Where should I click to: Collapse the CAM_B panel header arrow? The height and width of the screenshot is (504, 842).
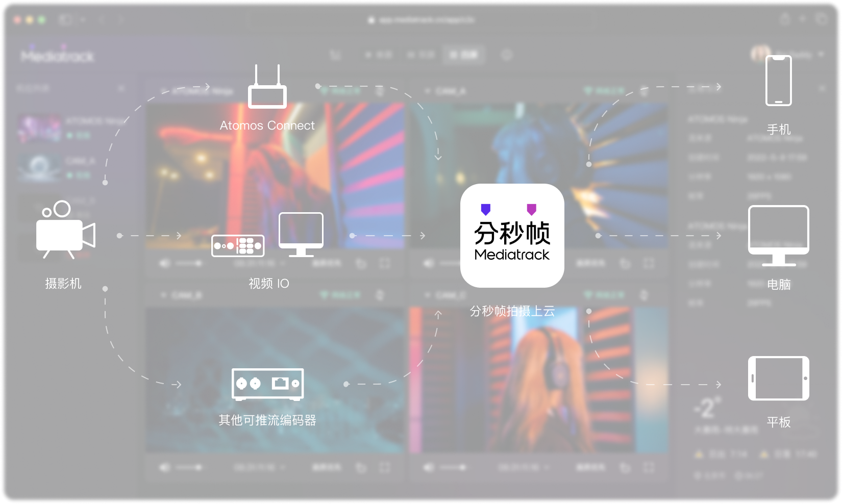click(x=163, y=295)
